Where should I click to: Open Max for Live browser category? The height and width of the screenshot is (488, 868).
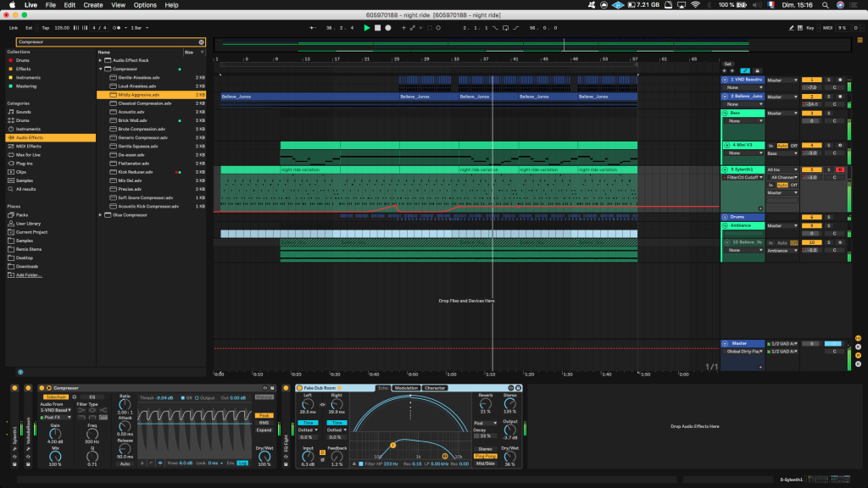(28, 155)
